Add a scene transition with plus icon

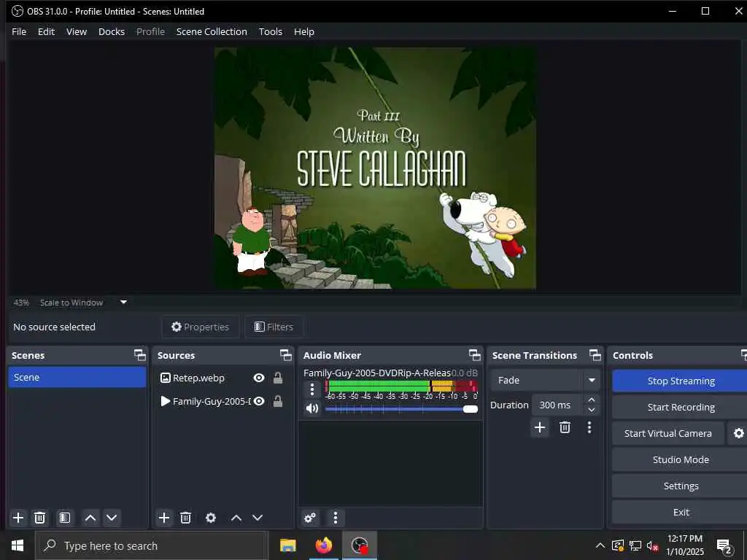[x=540, y=427]
